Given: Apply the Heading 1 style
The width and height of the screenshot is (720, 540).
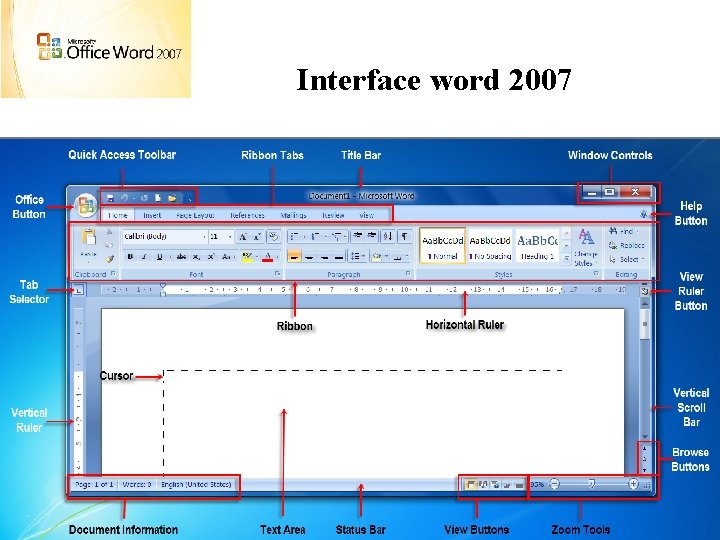Looking at the screenshot, I should pos(537,246).
